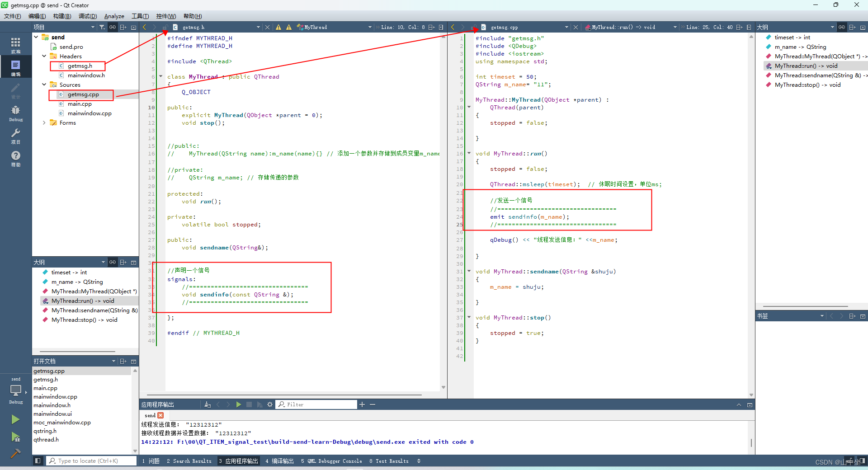Collapse the Headers folder

44,56
